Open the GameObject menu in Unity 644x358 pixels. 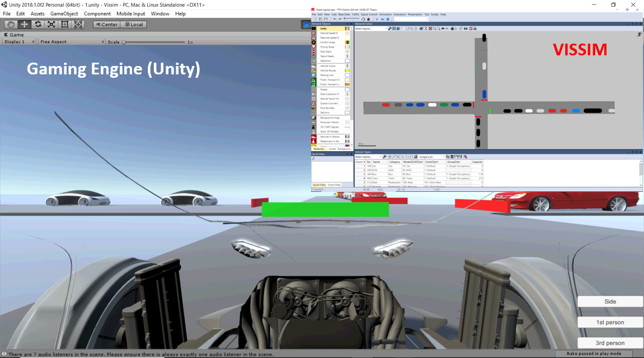(x=64, y=13)
